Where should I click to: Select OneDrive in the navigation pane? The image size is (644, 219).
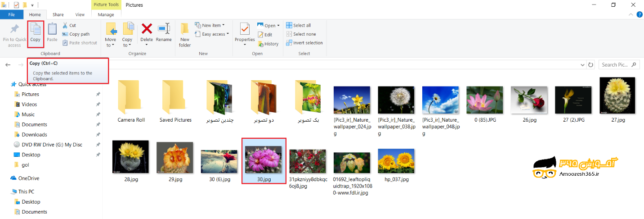29,178
